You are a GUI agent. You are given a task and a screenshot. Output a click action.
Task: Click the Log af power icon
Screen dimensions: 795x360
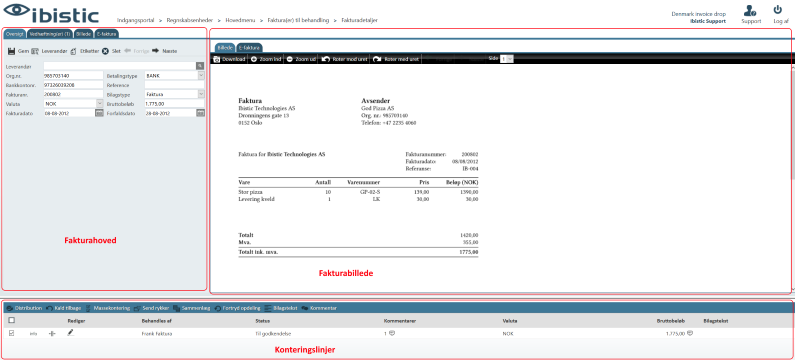click(777, 9)
